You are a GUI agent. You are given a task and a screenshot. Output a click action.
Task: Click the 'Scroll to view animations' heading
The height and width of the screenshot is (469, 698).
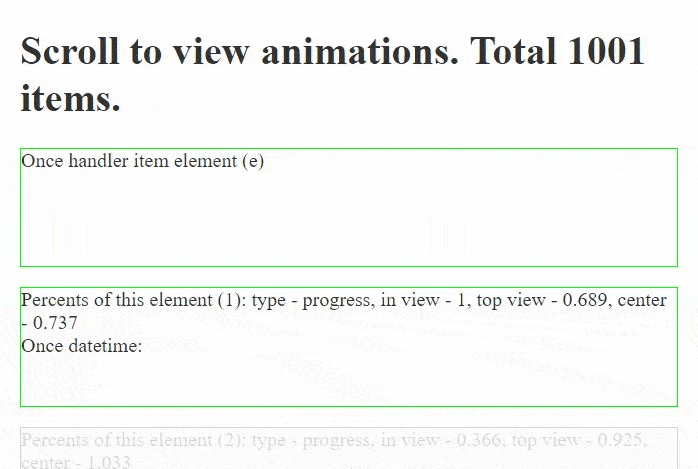click(x=333, y=74)
